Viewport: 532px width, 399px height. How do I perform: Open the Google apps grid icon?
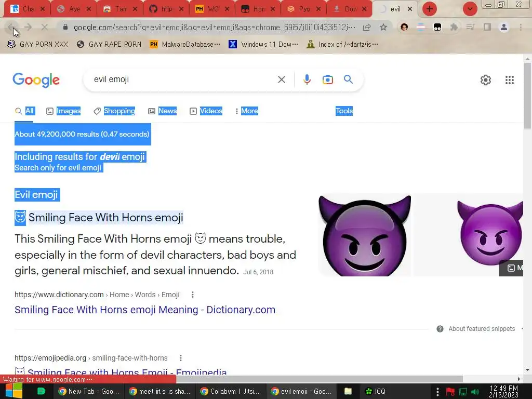click(x=510, y=80)
